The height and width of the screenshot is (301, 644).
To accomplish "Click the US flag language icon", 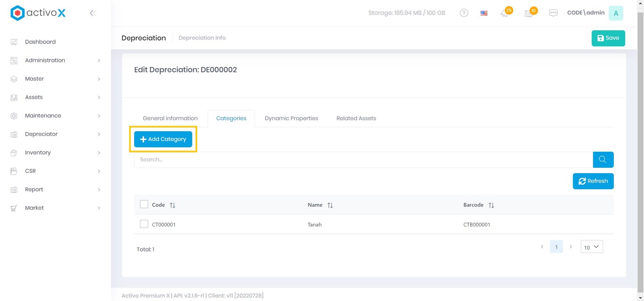I will 484,13.
